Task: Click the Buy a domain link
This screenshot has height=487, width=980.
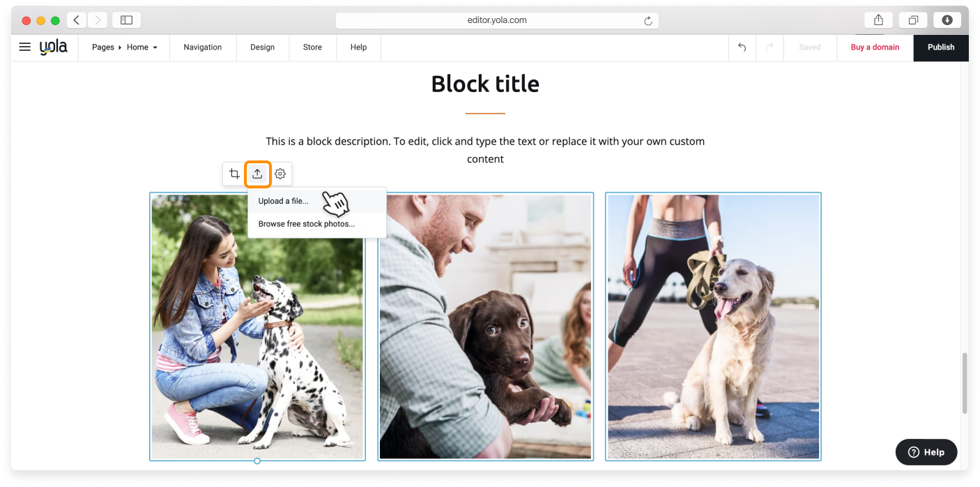Action: 875,47
